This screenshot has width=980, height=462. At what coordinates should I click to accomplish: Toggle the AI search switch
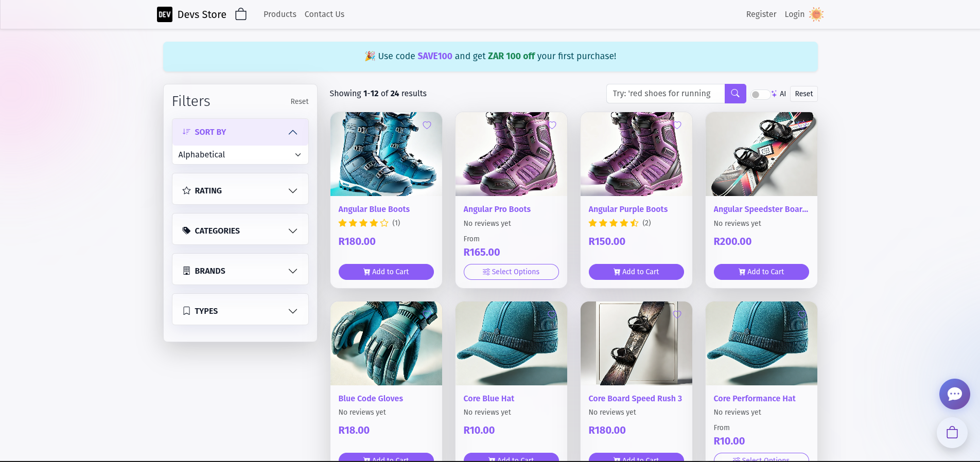(760, 94)
